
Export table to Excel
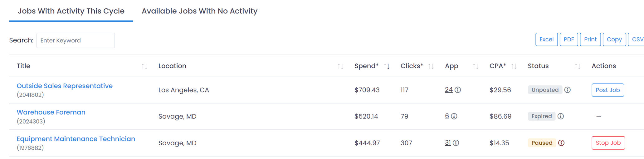[546, 40]
